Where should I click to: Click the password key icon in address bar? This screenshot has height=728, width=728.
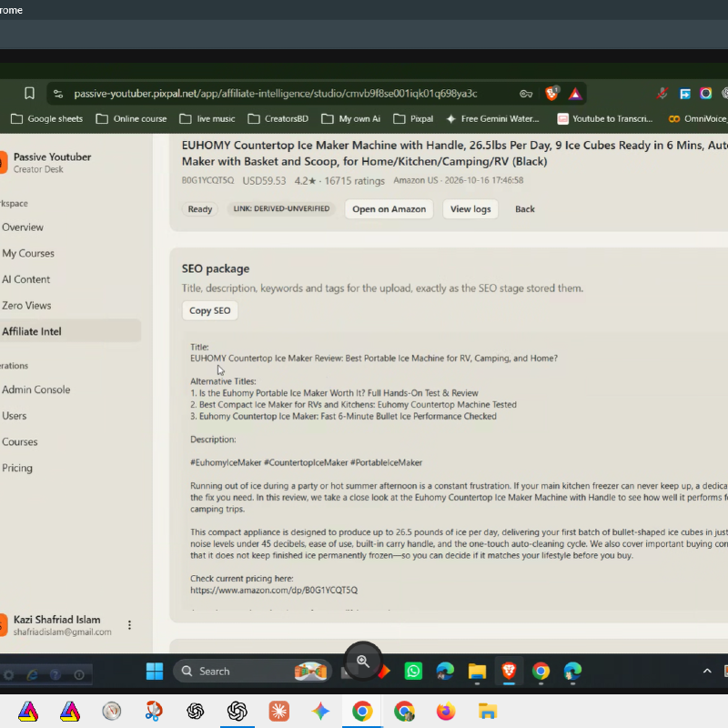tap(526, 94)
